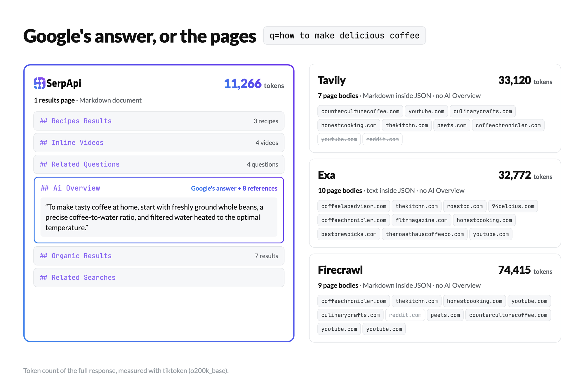Select peets.com chip in Firecrawl card
The image size is (584, 392).
pyautogui.click(x=445, y=315)
